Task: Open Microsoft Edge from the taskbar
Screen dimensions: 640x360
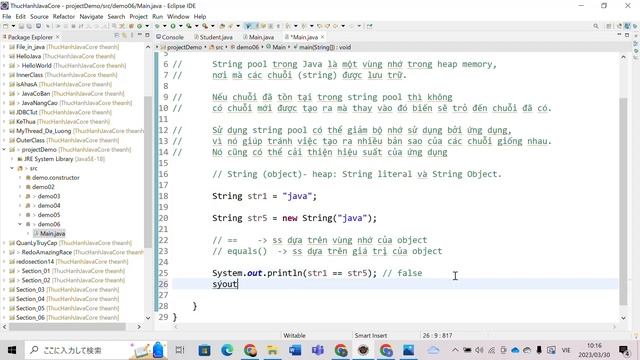Action: coord(227,350)
